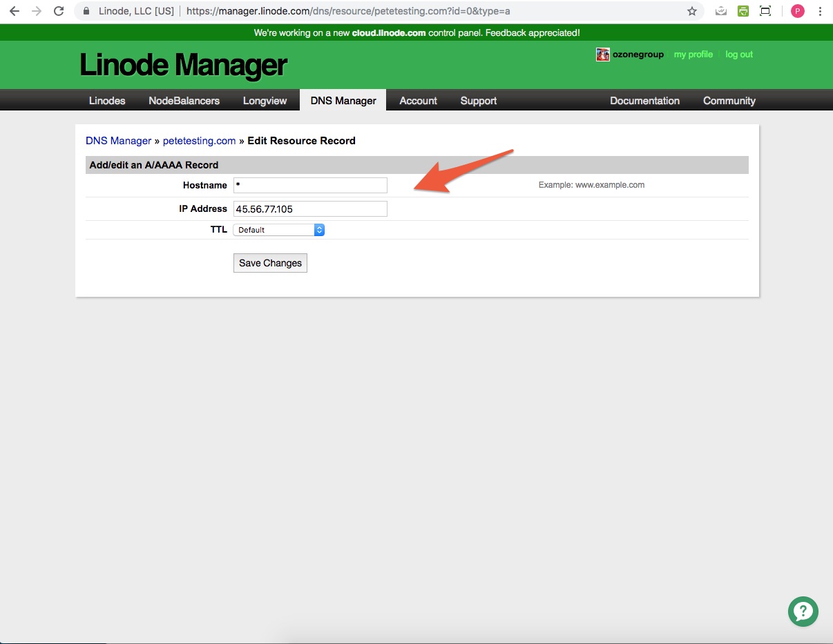Open the cloud.linode.com link in banner

(389, 32)
